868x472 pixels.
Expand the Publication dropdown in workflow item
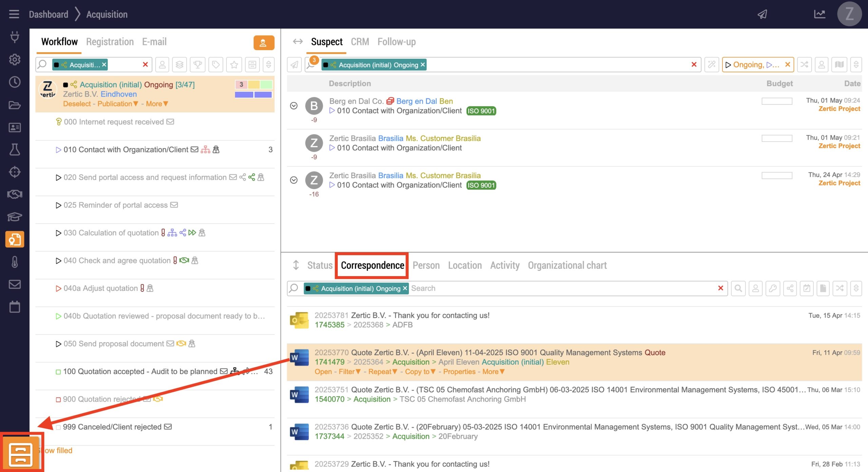(118, 104)
